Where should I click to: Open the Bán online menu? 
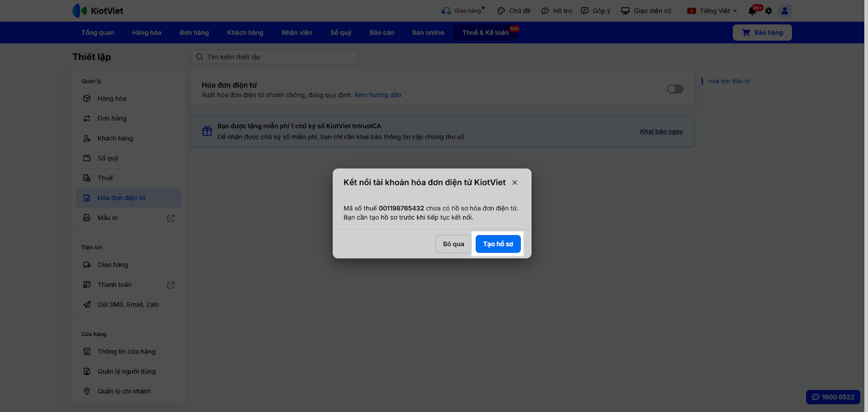coord(428,33)
